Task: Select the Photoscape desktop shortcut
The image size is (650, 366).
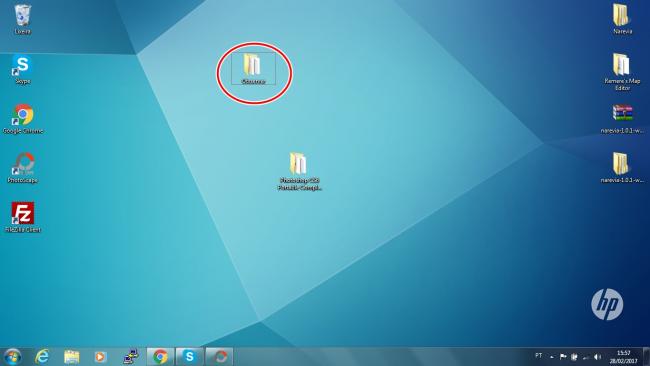Action: click(x=23, y=168)
